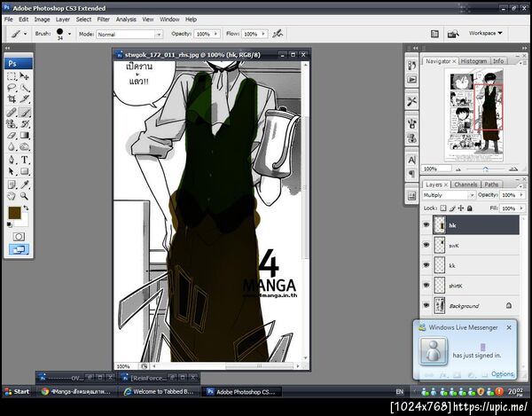Select the Gradient tool
The height and width of the screenshot is (416, 532).
tap(25, 136)
